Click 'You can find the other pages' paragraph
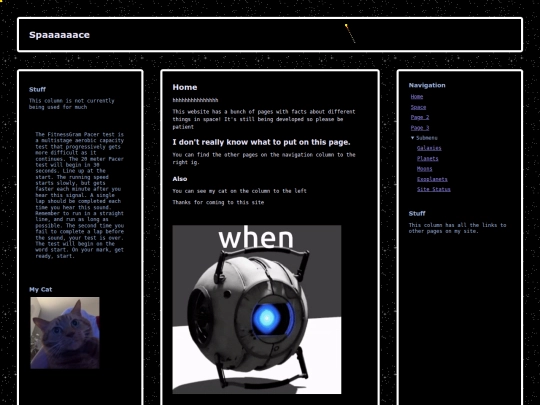 point(264,158)
